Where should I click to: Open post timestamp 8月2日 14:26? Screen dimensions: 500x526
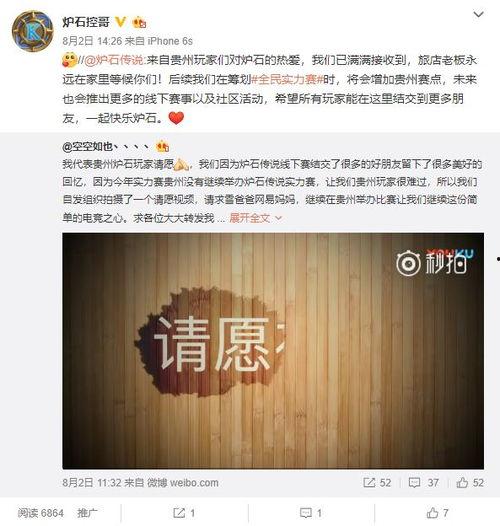[x=92, y=41]
